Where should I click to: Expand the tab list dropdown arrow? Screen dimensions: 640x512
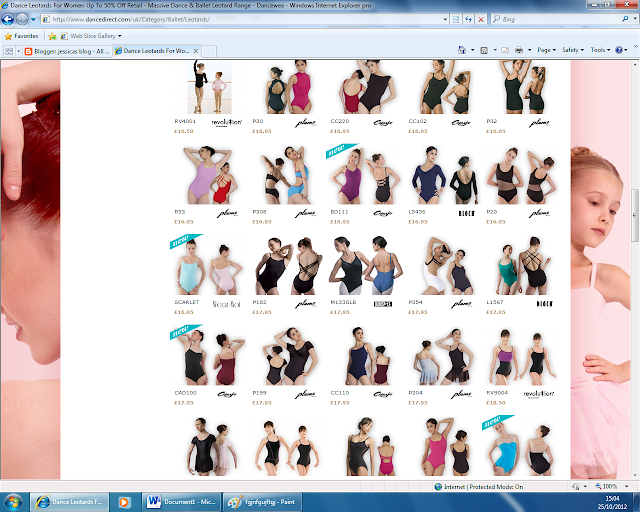pyautogui.click(x=18, y=51)
